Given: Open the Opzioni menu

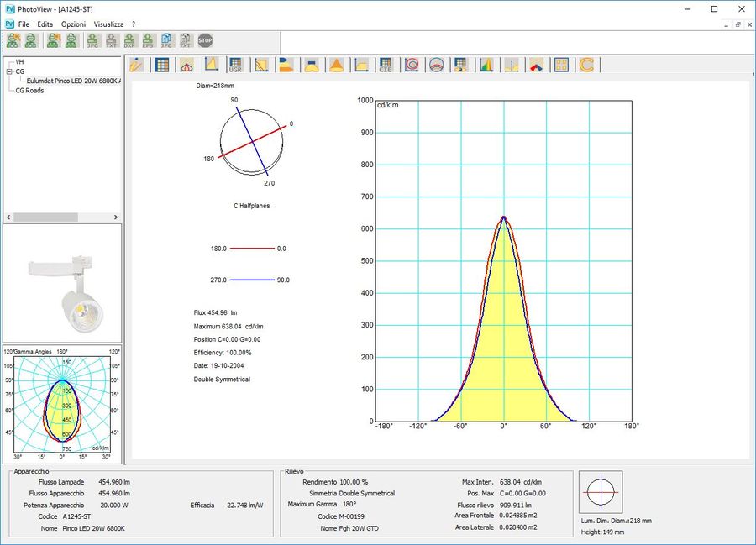Looking at the screenshot, I should coord(73,24).
